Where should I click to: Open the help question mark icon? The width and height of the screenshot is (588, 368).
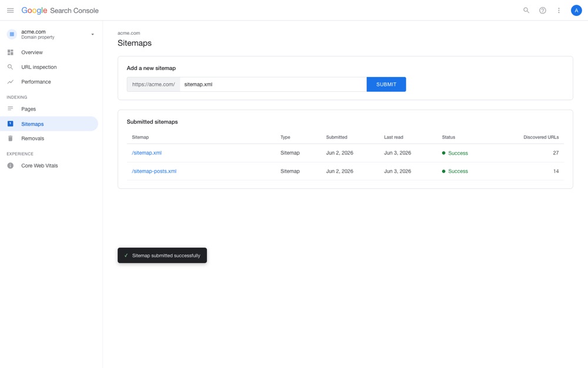click(x=543, y=11)
